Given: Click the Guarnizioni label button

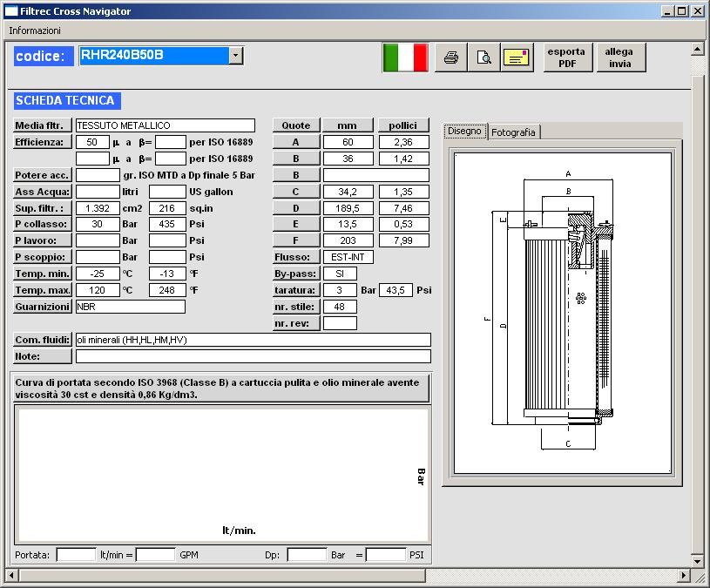Looking at the screenshot, I should point(43,307).
